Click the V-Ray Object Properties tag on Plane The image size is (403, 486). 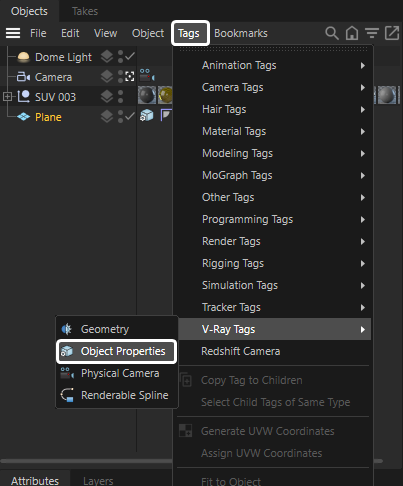coord(147,115)
